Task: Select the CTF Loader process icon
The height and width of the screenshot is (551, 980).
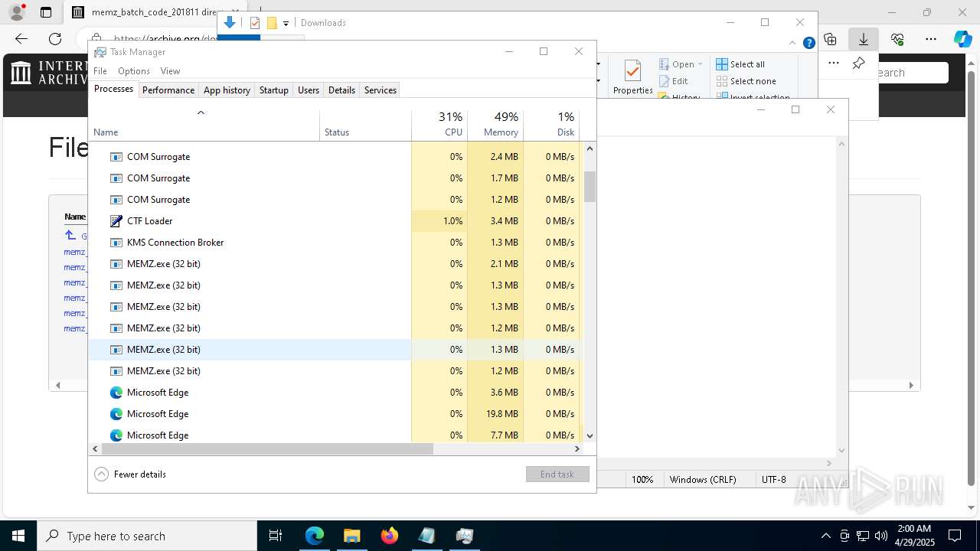Action: point(116,221)
